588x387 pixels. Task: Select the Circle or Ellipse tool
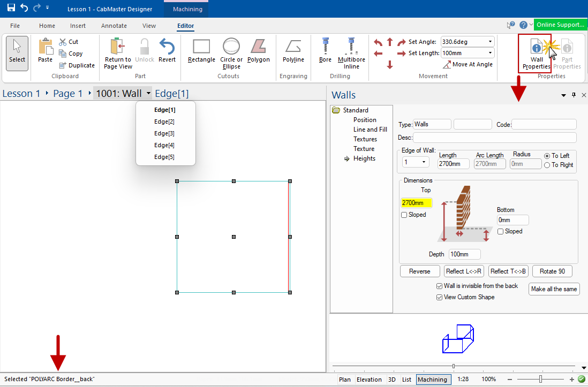(231, 52)
